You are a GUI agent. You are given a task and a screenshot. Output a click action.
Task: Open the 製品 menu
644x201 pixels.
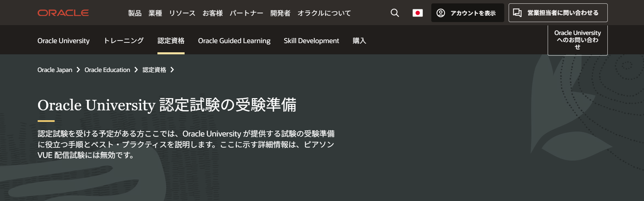click(x=135, y=13)
